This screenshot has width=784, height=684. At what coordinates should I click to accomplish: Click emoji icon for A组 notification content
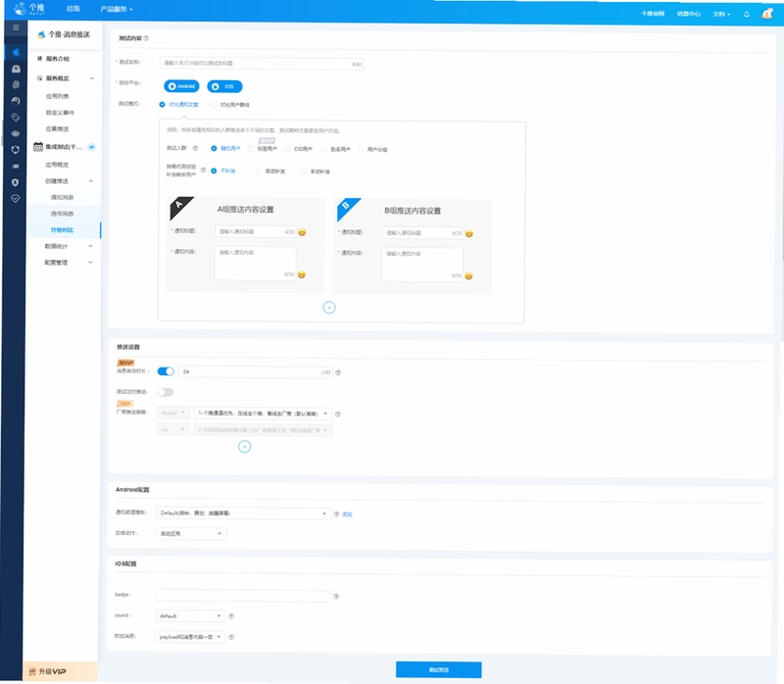tap(302, 274)
